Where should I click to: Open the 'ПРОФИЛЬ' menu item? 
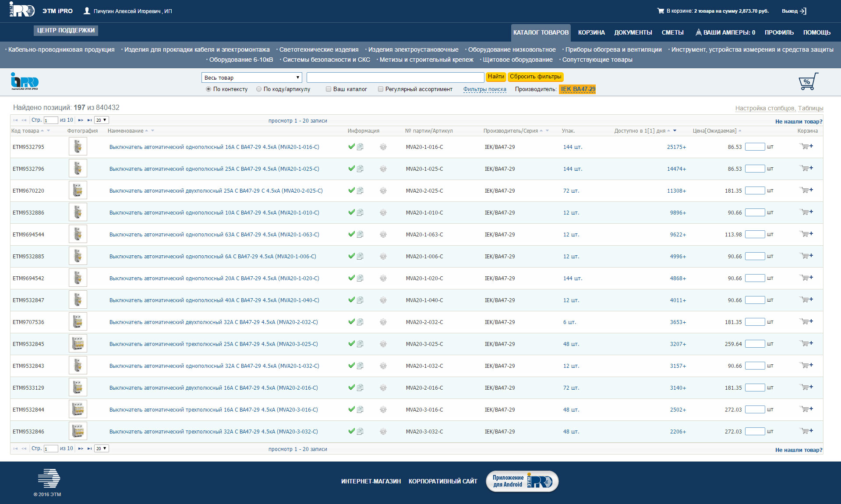(779, 32)
